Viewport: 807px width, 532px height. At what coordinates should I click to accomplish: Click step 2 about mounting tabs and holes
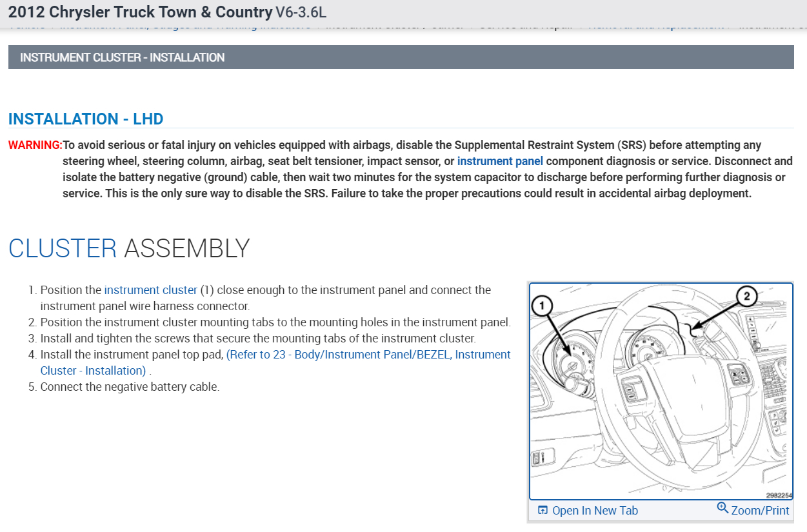click(275, 322)
